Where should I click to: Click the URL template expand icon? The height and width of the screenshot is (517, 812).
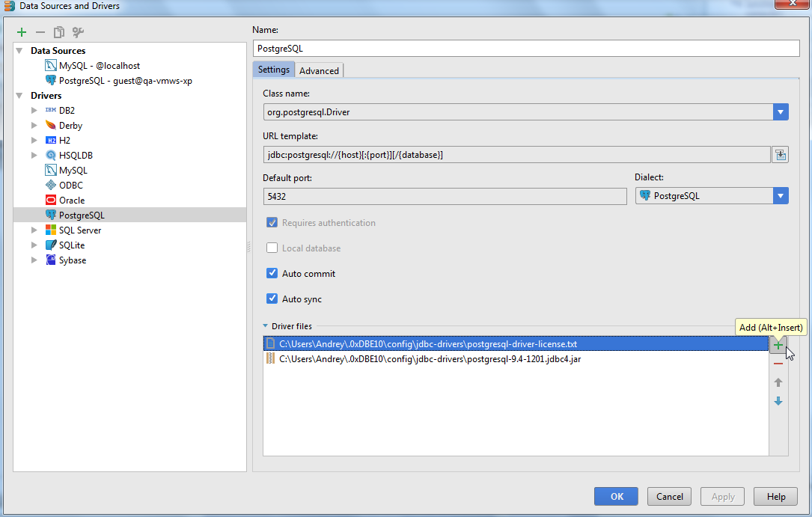780,155
